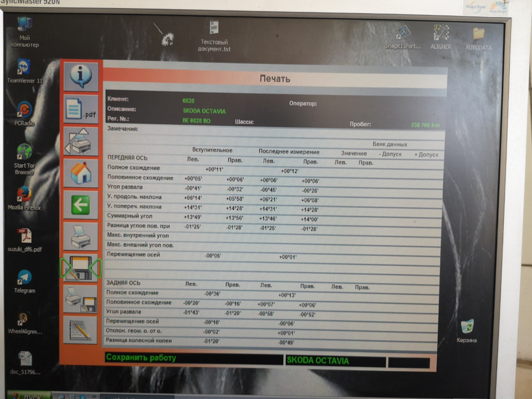Open AUTODATA folder on desktop
The height and width of the screenshot is (399, 532).
click(x=478, y=39)
